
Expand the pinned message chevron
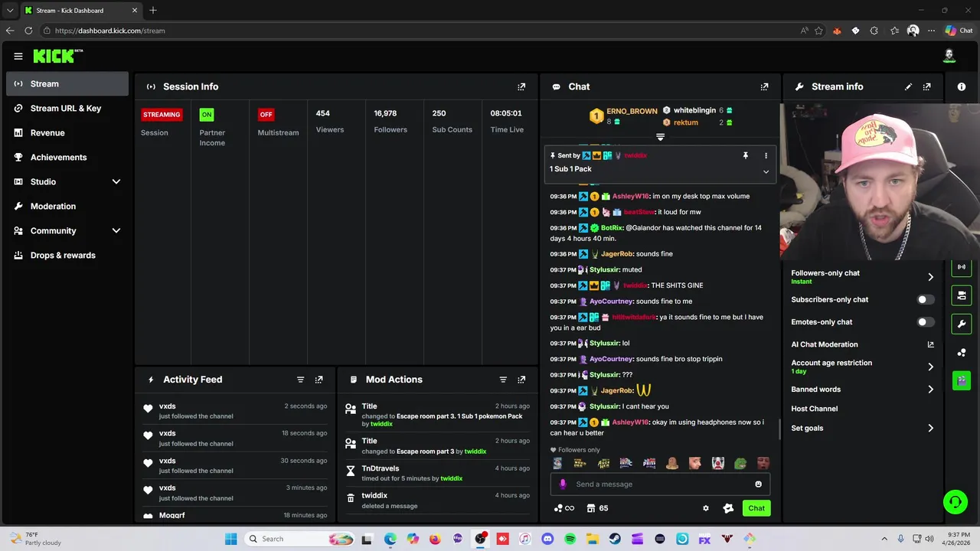[766, 171]
